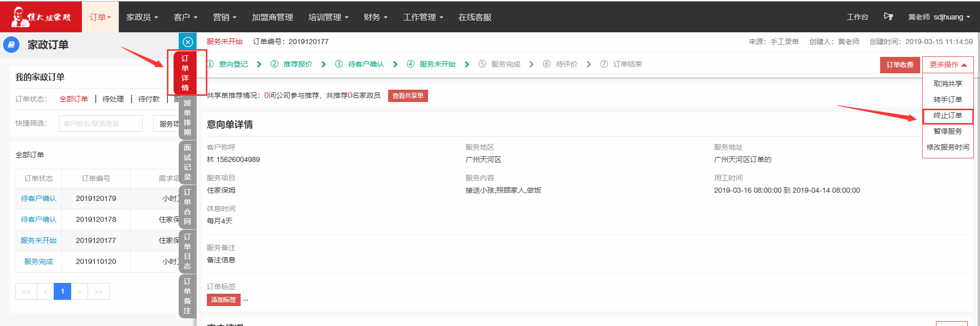
Task: Click step 6 待评价 in progress bar
Action: [560, 64]
